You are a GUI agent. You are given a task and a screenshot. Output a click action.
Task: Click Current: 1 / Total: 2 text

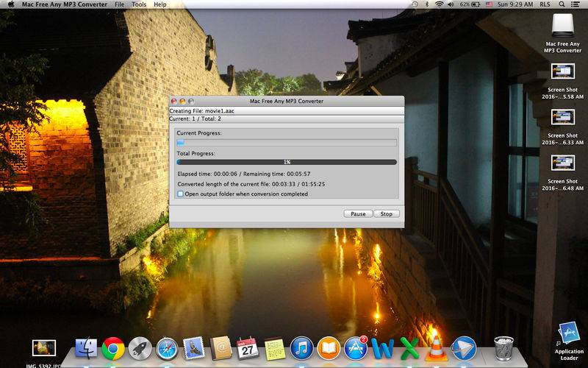[x=195, y=118]
